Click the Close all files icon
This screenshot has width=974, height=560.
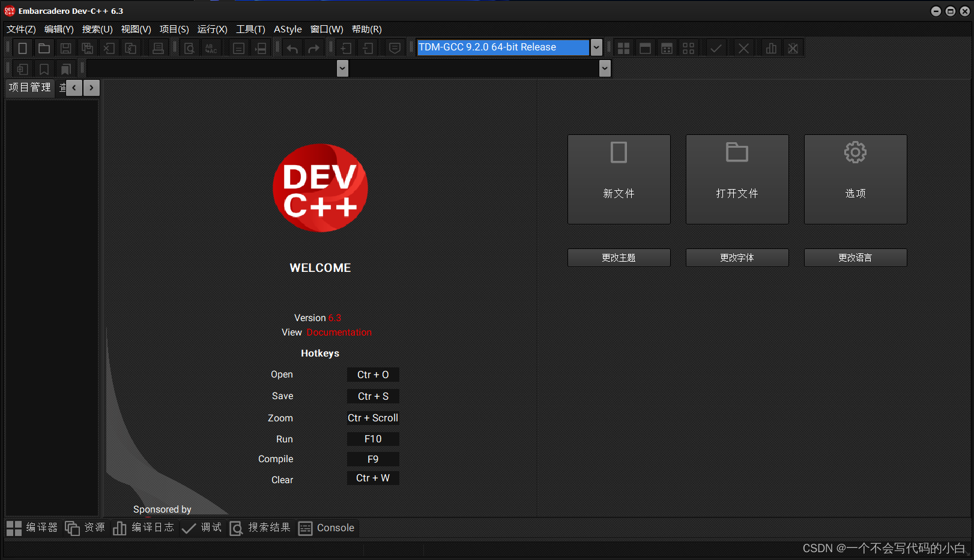(131, 49)
